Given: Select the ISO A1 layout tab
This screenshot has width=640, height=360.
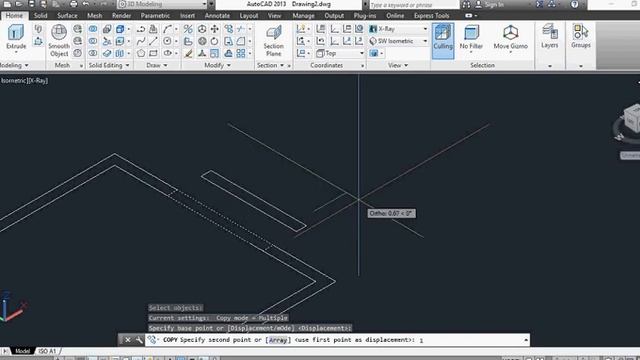Looking at the screenshot, I should coord(47,351).
